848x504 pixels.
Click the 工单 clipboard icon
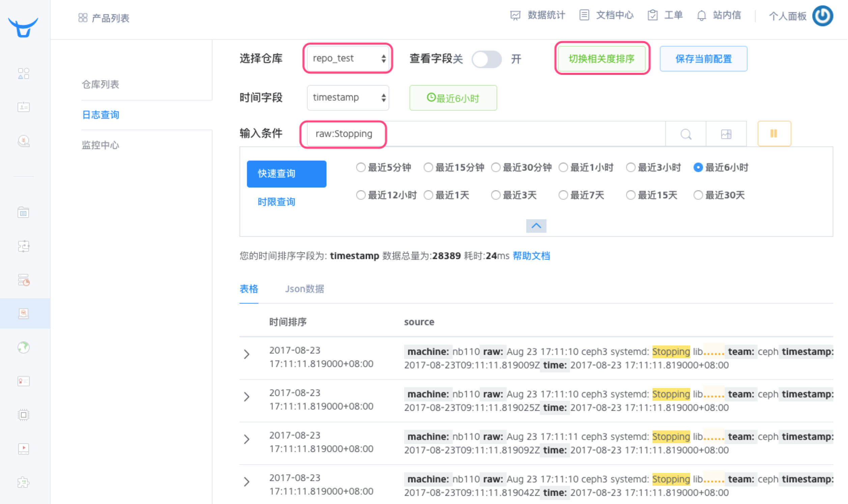(x=652, y=15)
